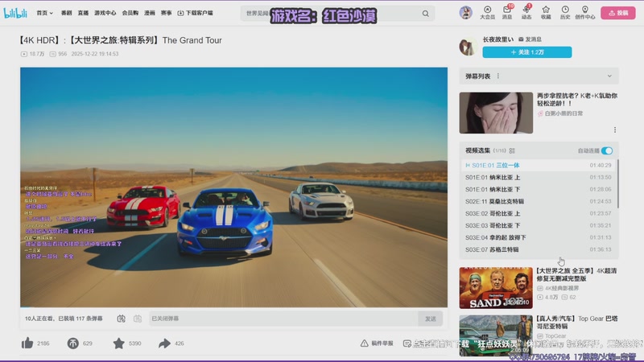
Task: Click the video player area
Action: click(233, 187)
